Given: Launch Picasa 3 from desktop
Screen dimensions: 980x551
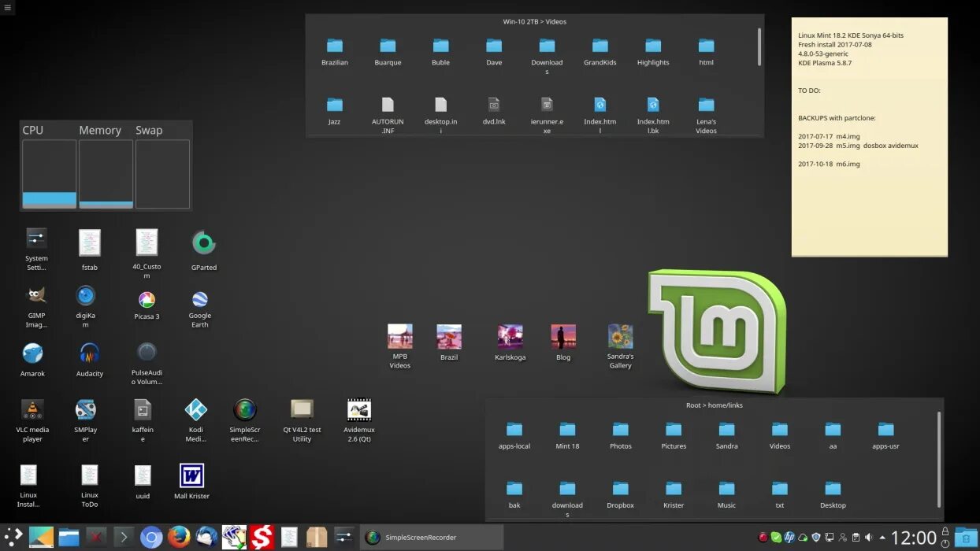Looking at the screenshot, I should point(147,305).
